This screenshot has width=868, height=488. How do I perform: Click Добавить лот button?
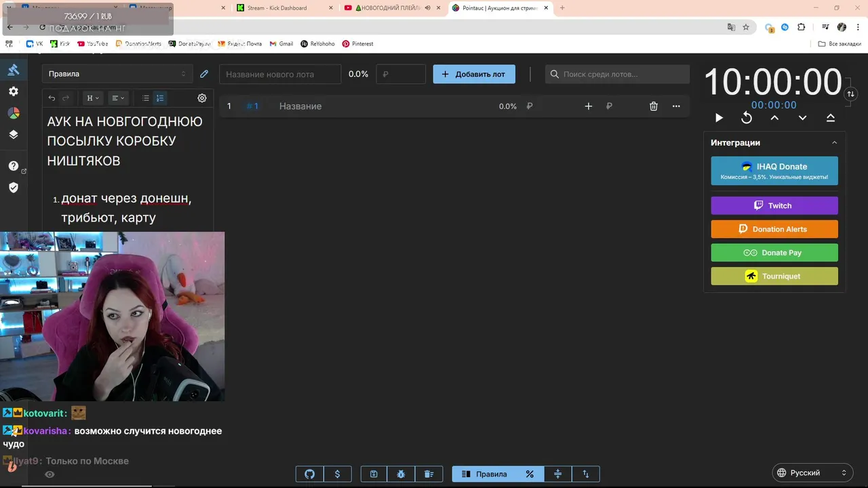point(474,74)
